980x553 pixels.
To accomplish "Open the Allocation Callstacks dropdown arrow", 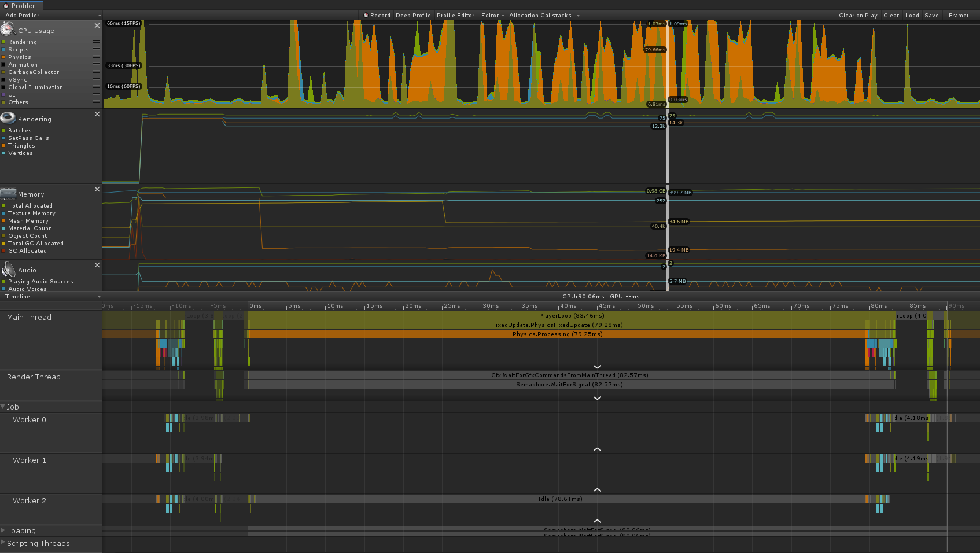I will tap(578, 16).
